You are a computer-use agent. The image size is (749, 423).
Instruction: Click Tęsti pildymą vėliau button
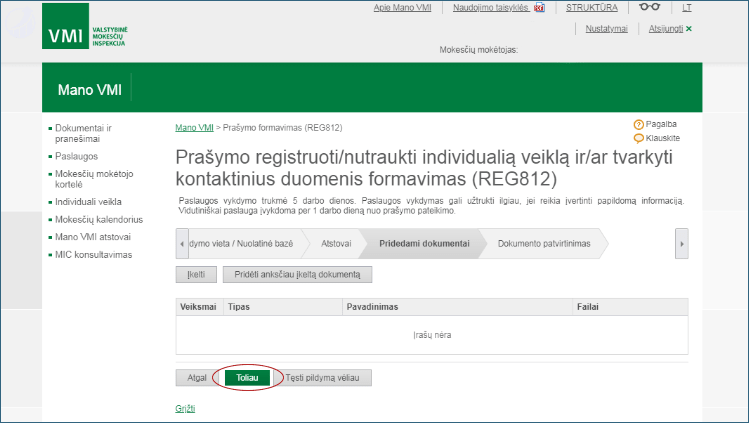(323, 378)
